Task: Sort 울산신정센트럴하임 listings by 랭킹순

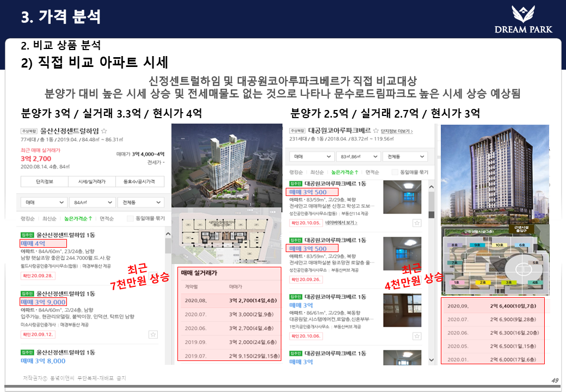Action: pos(28,218)
